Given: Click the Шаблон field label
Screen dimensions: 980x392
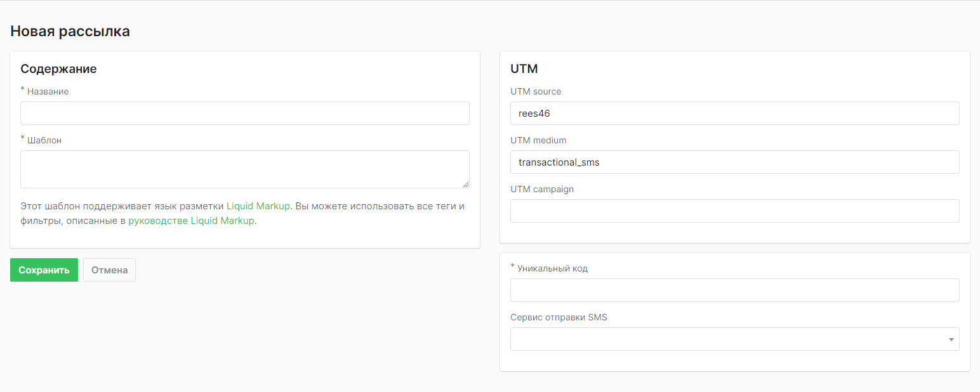Looking at the screenshot, I should 44,140.
